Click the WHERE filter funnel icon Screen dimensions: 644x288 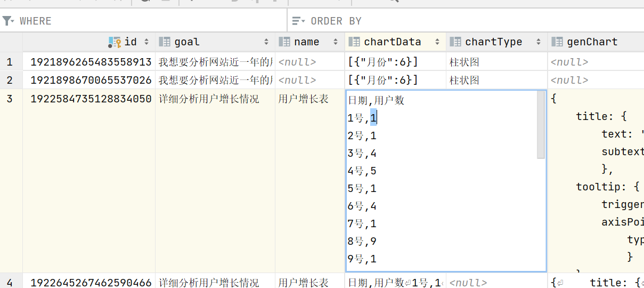pos(7,21)
